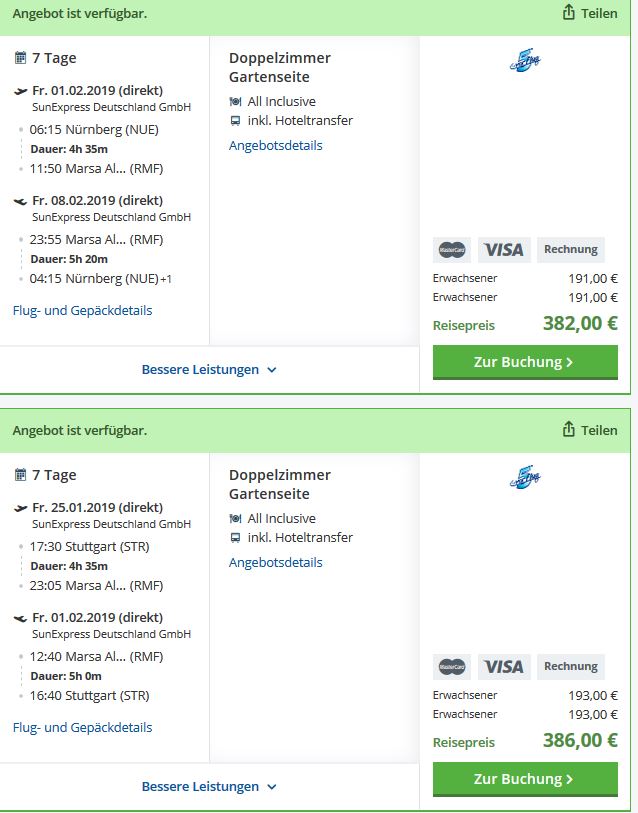Book the 386,00 € offer via Zur Buchung

525,779
